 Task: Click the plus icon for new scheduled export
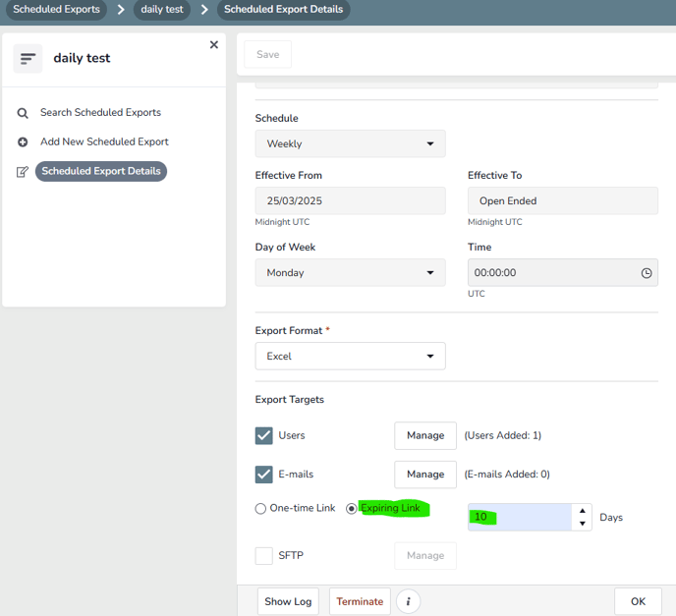coord(23,141)
